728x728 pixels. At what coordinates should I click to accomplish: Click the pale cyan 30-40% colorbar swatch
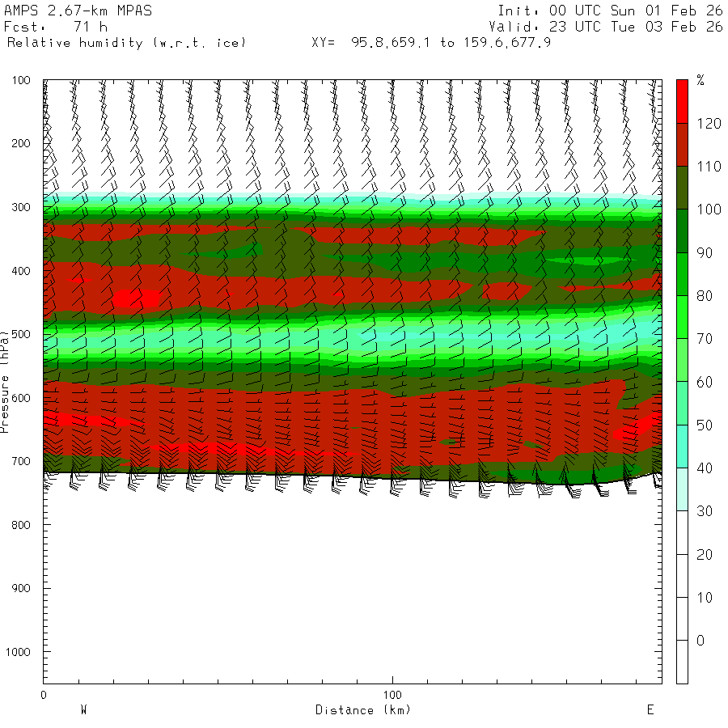[x=682, y=490]
